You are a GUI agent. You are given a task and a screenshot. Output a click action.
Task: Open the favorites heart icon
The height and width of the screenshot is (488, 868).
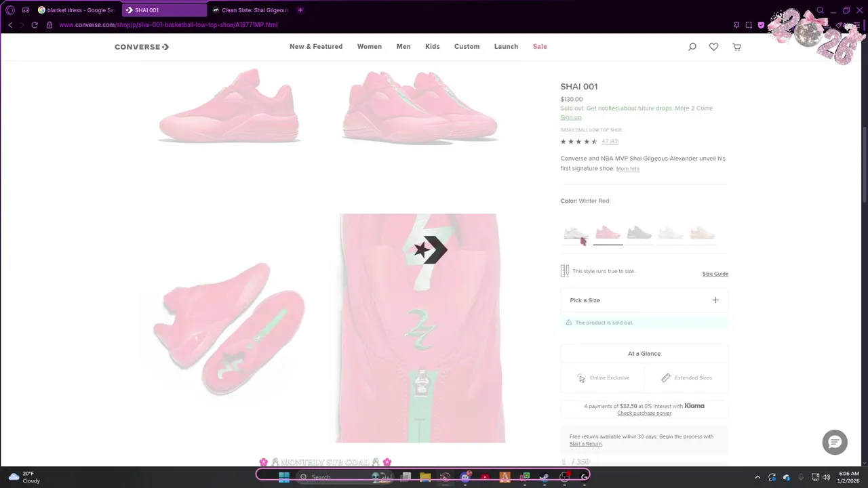coord(713,47)
